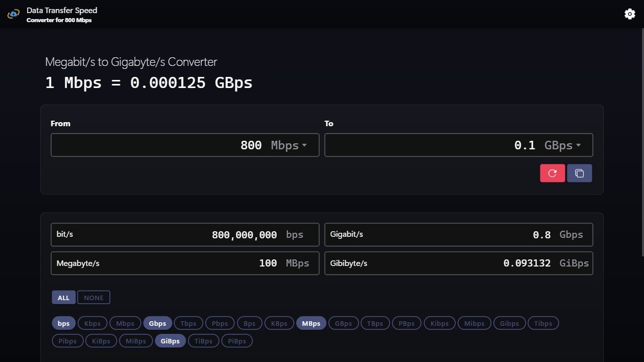This screenshot has width=644, height=362.
Task: Toggle the Kibps unit chip
Action: coord(440,323)
